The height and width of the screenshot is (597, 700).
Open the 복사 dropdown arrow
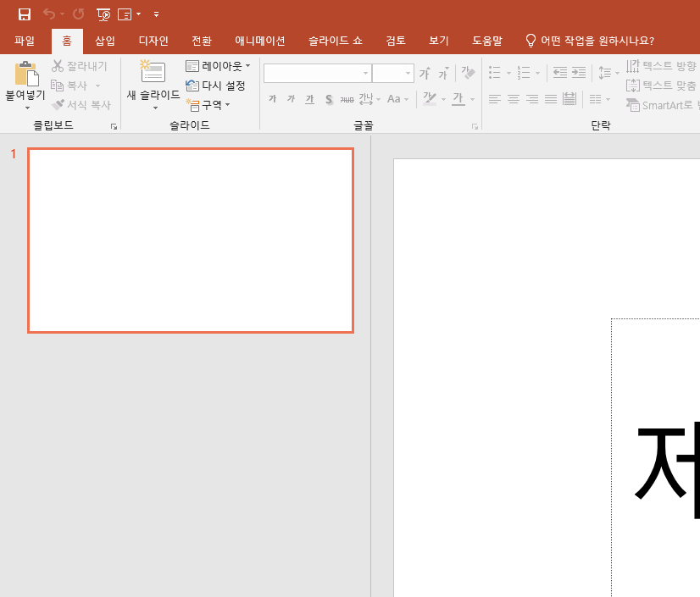coord(97,86)
